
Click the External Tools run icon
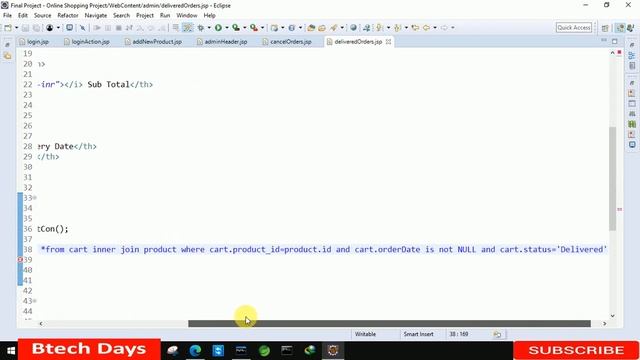(254, 28)
